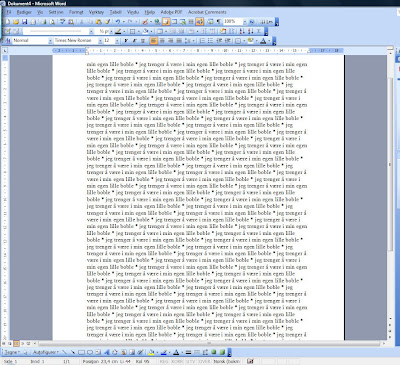Open the Times New Roman font dropdown

pos(100,41)
